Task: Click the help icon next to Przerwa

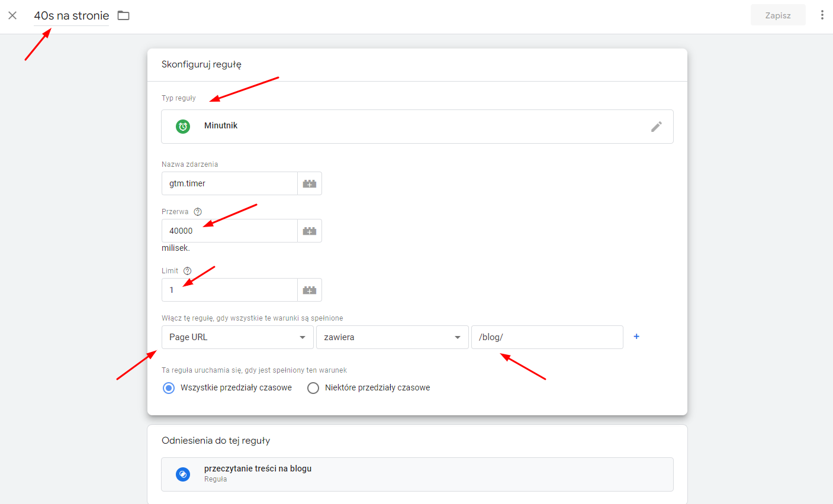Action: [x=197, y=211]
